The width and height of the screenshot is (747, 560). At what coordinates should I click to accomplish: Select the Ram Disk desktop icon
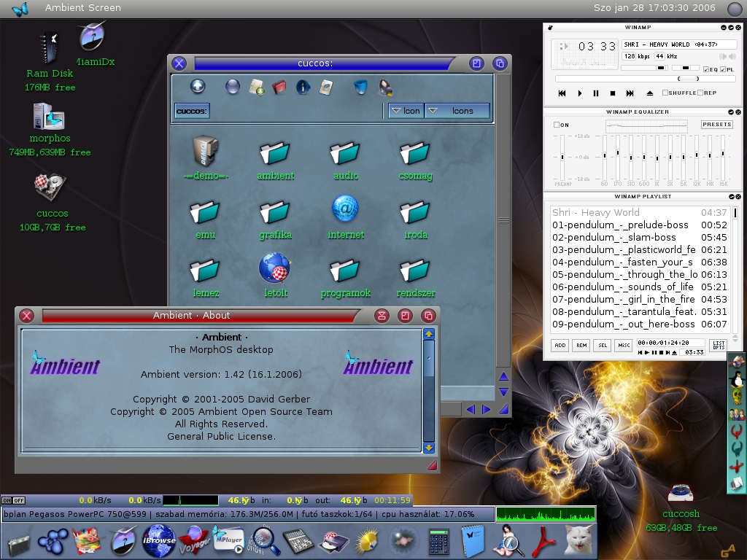coord(49,48)
